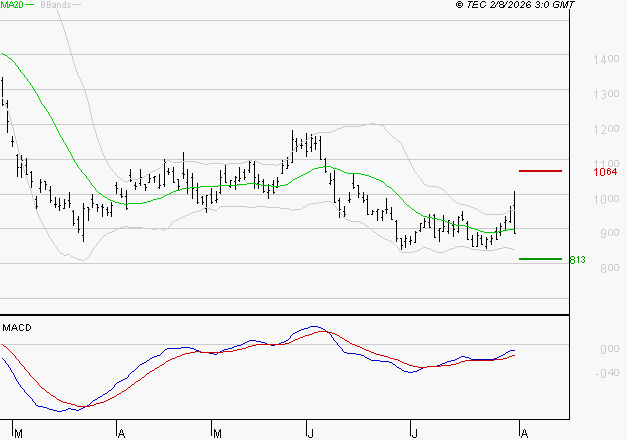Click the first A month label on time axis
Viewport: 627px width, 440px height.
point(122,433)
